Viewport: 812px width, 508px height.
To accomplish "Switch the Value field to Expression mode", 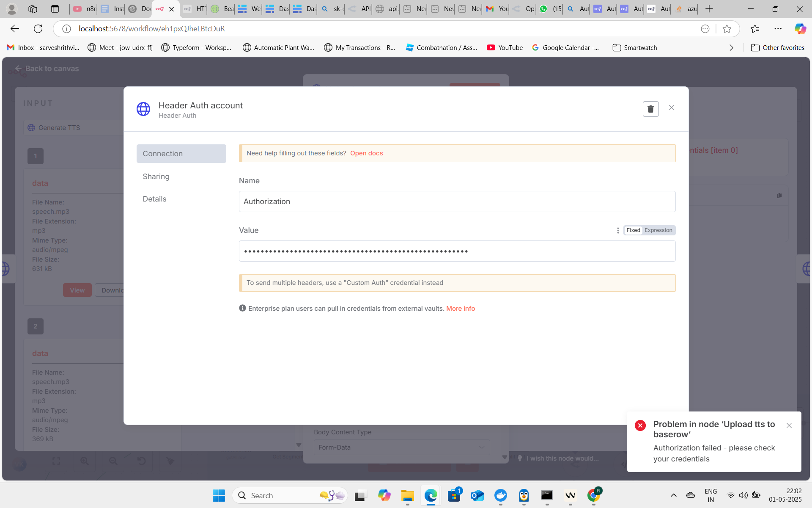I will (658, 230).
